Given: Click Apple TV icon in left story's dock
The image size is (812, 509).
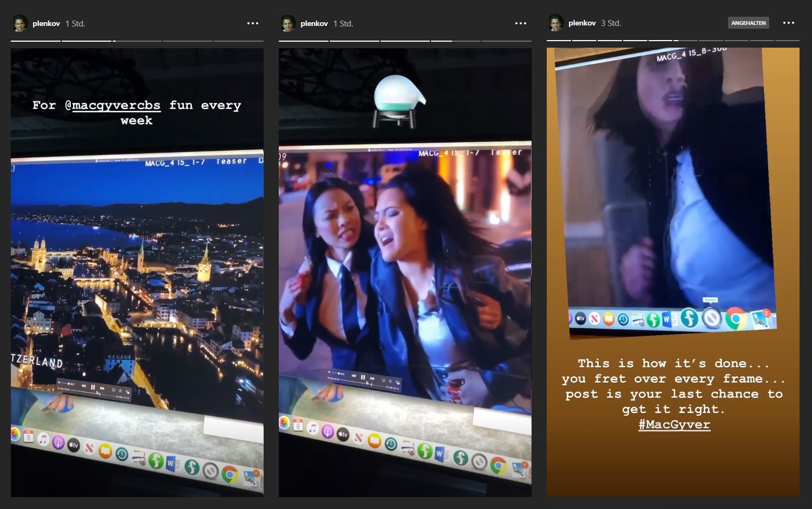Looking at the screenshot, I should point(74,446).
